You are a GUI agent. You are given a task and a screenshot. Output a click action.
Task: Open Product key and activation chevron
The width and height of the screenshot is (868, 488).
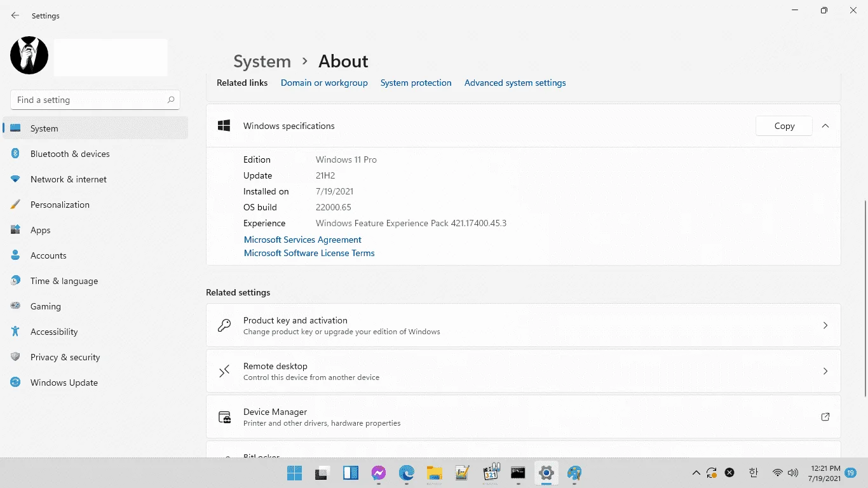[x=825, y=325]
